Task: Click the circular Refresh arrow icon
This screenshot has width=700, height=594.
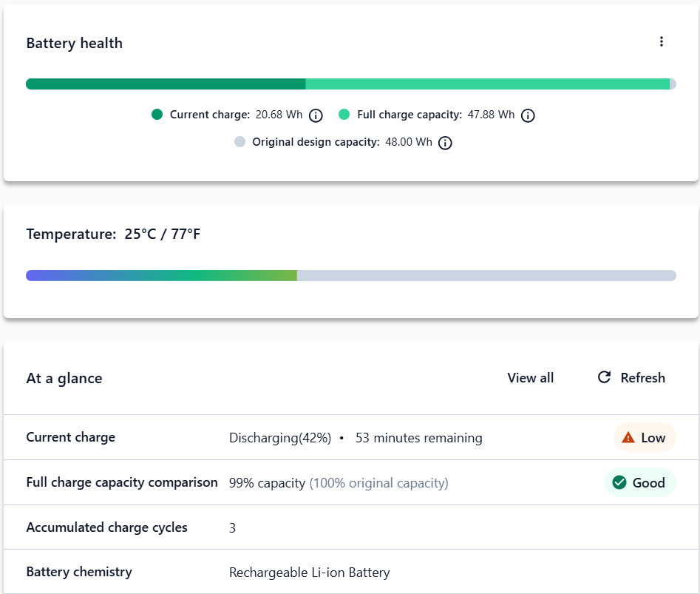Action: (604, 377)
